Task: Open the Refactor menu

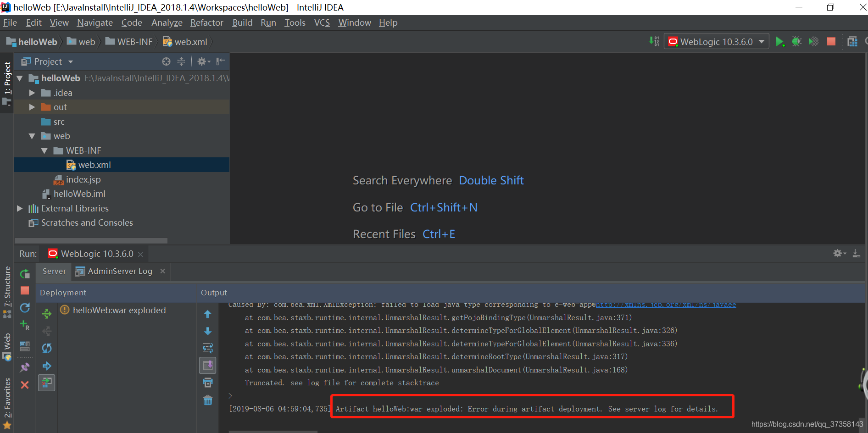Action: 206,22
